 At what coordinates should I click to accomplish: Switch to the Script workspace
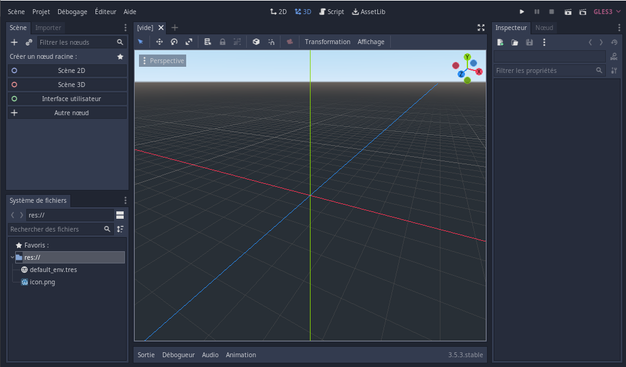click(331, 12)
